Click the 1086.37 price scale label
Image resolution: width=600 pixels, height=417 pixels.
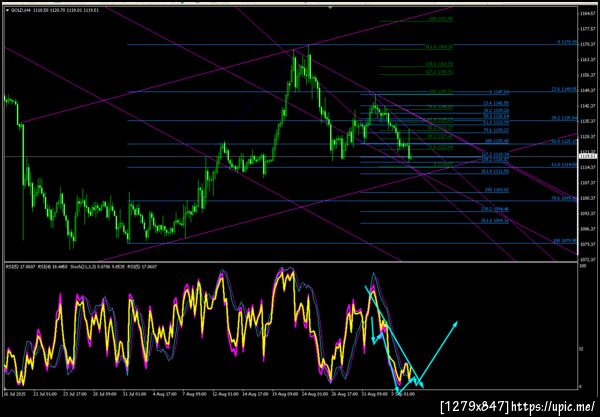(x=586, y=229)
